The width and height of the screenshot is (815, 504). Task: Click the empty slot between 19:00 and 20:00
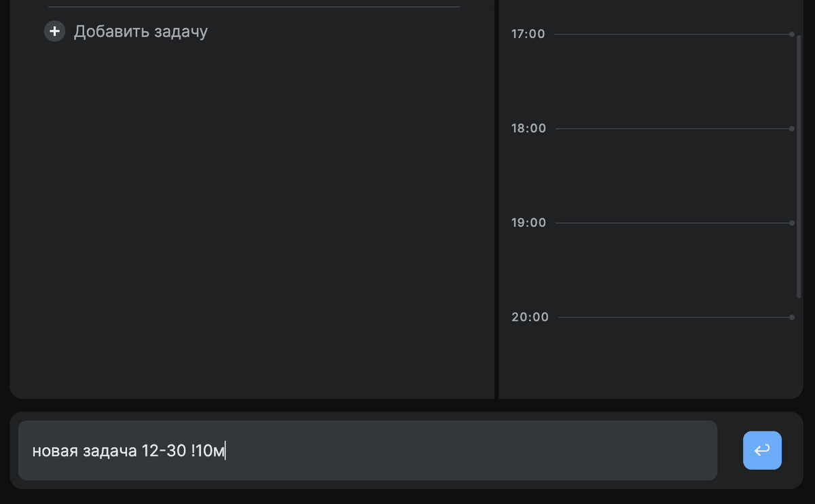(x=672, y=270)
